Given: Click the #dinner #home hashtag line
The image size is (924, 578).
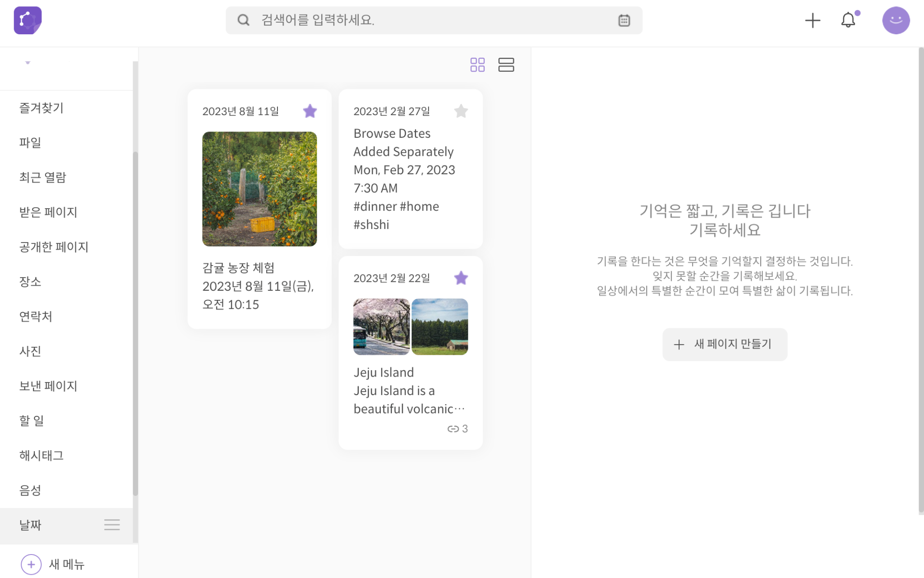Looking at the screenshot, I should coord(396,206).
